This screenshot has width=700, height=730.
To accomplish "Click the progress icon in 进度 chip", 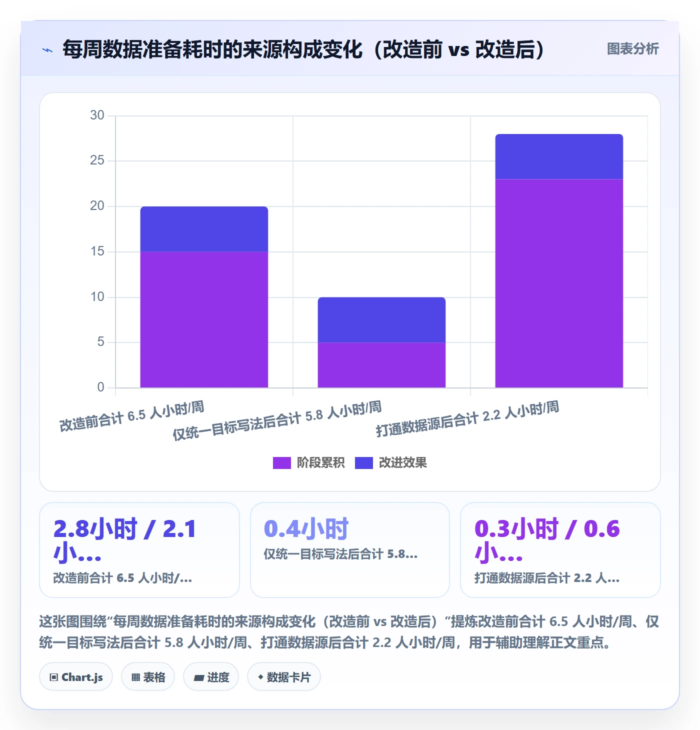I will pyautogui.click(x=199, y=678).
